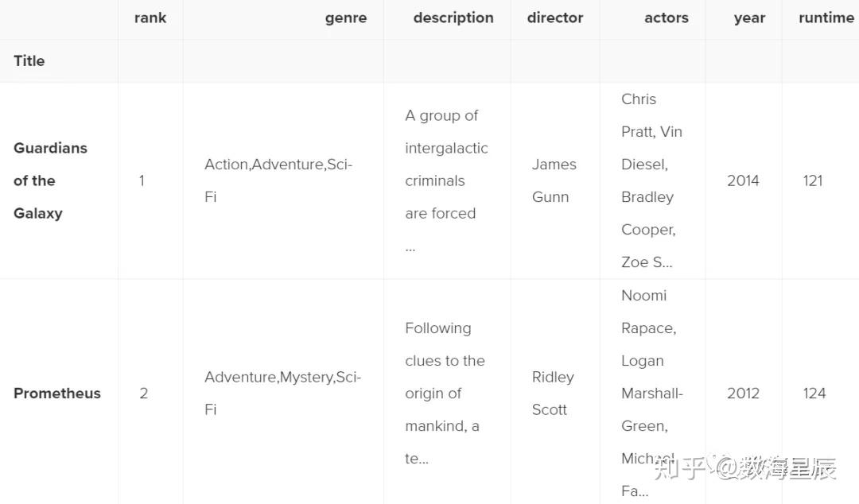Click the description column header

tap(453, 18)
